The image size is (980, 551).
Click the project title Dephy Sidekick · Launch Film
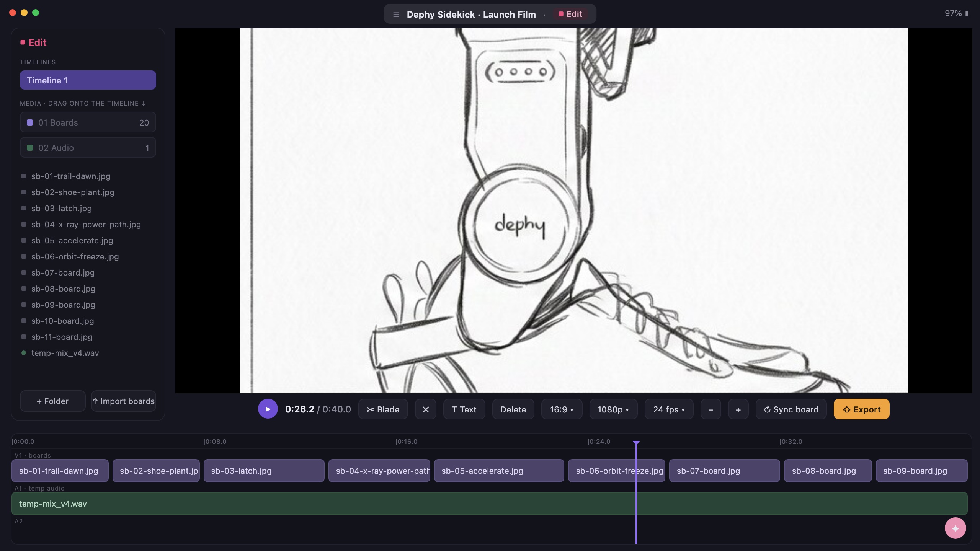point(471,15)
